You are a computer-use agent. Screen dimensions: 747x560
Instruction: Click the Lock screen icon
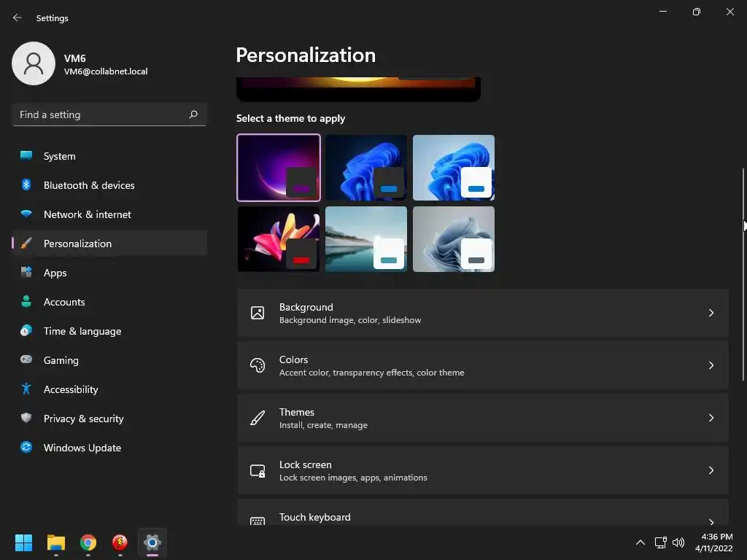pos(258,470)
